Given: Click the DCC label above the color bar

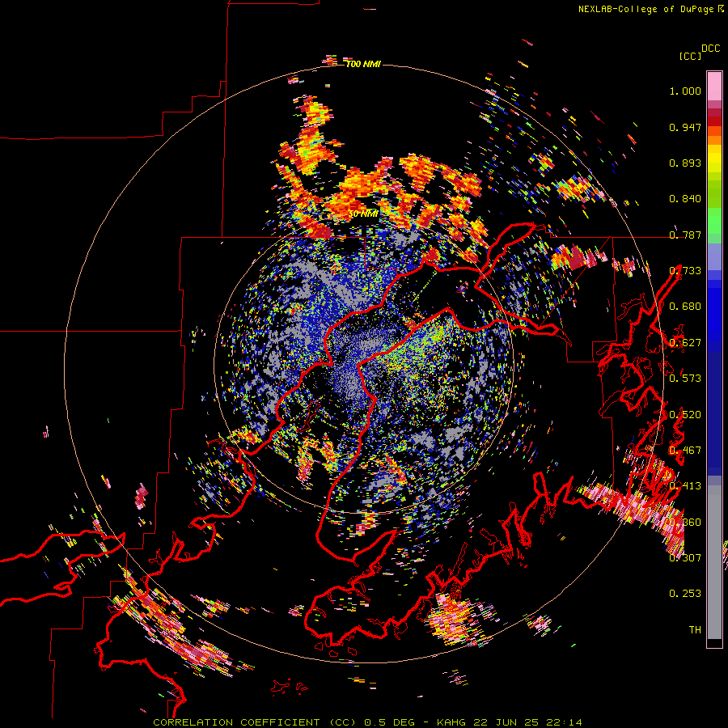Looking at the screenshot, I should 711,49.
